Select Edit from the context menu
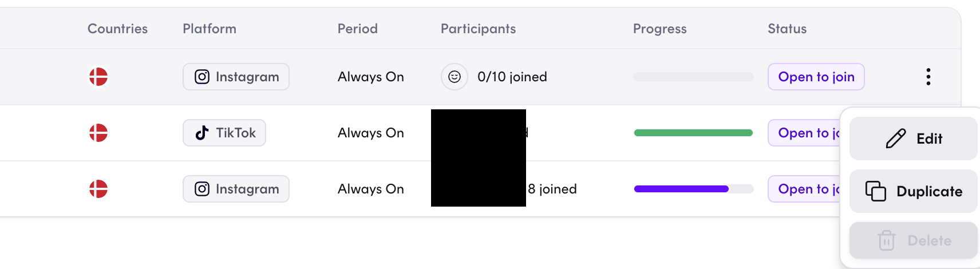The image size is (980, 269). (914, 139)
